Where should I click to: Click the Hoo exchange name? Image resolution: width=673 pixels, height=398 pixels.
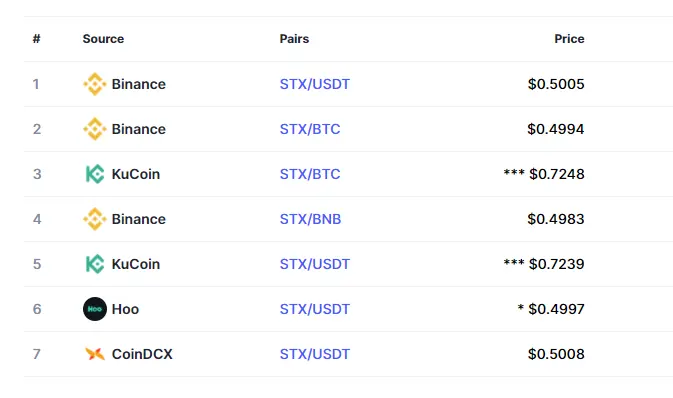125,309
